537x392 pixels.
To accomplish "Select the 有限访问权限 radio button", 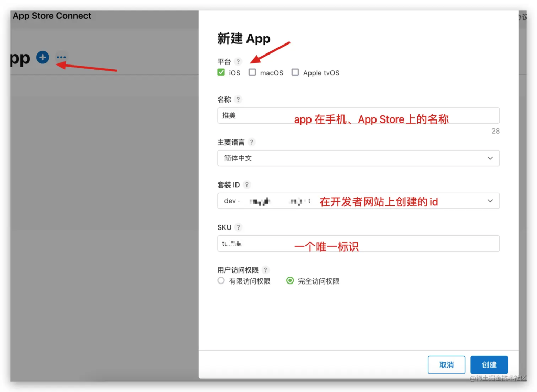I will pyautogui.click(x=221, y=280).
